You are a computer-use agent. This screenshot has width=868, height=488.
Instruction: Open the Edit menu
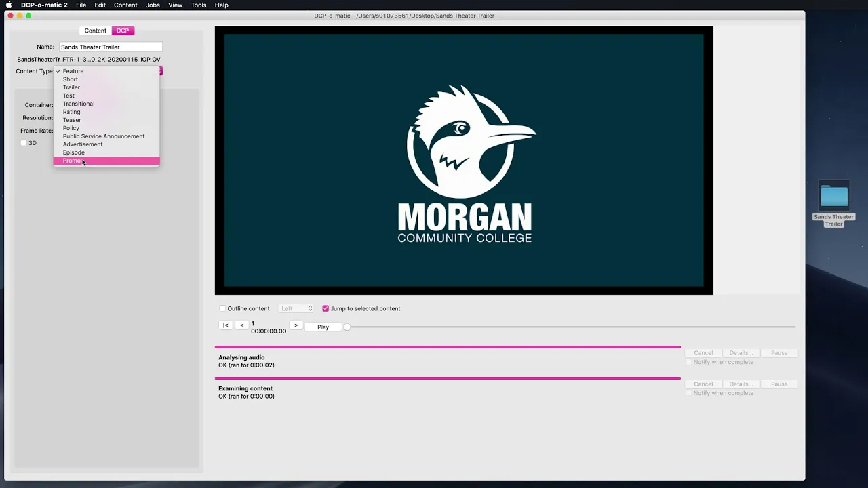point(100,5)
